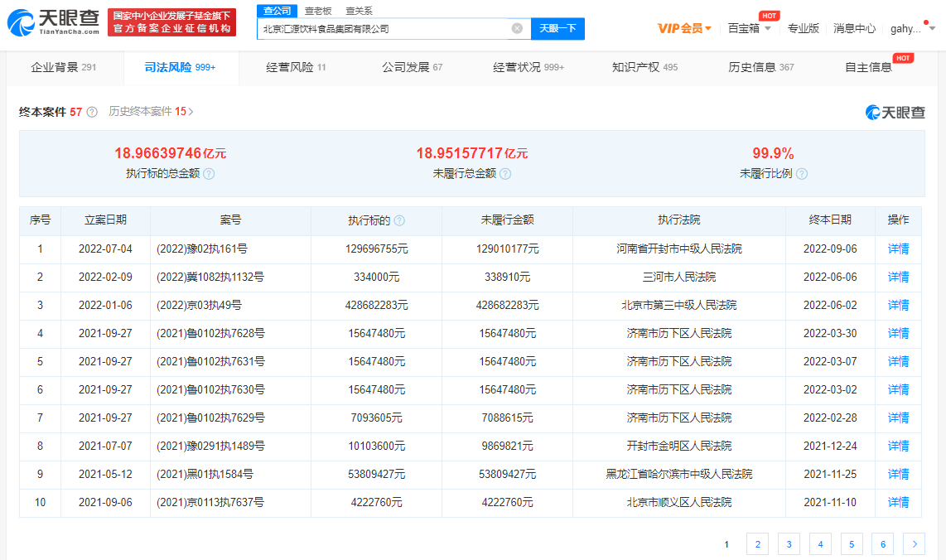The image size is (946, 560).
Task: Show help for 未履行比例
Action: point(802,174)
